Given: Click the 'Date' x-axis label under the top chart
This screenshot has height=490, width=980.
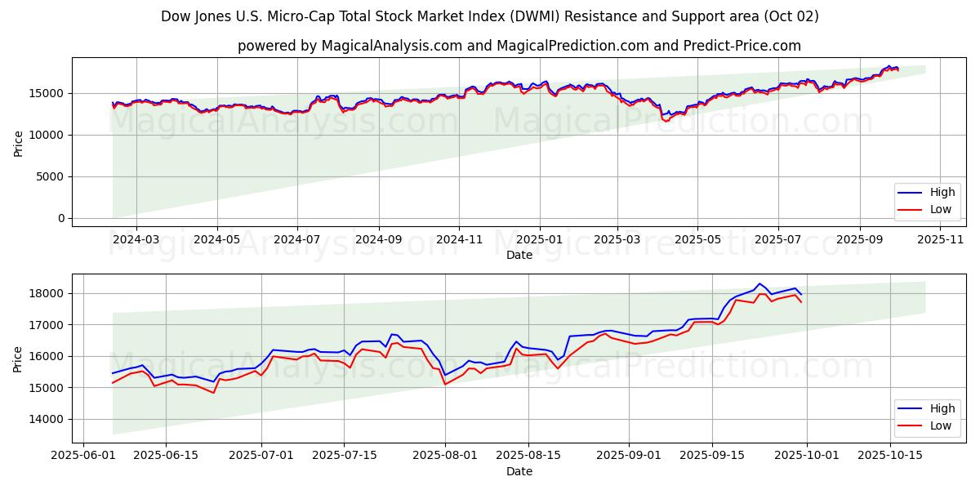Looking at the screenshot, I should [x=519, y=255].
